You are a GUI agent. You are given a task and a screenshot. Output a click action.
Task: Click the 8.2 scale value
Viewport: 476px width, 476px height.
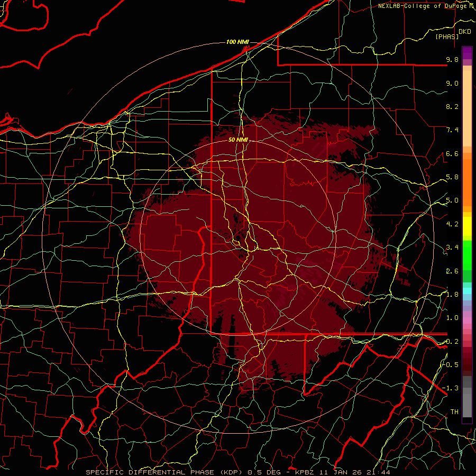point(452,106)
